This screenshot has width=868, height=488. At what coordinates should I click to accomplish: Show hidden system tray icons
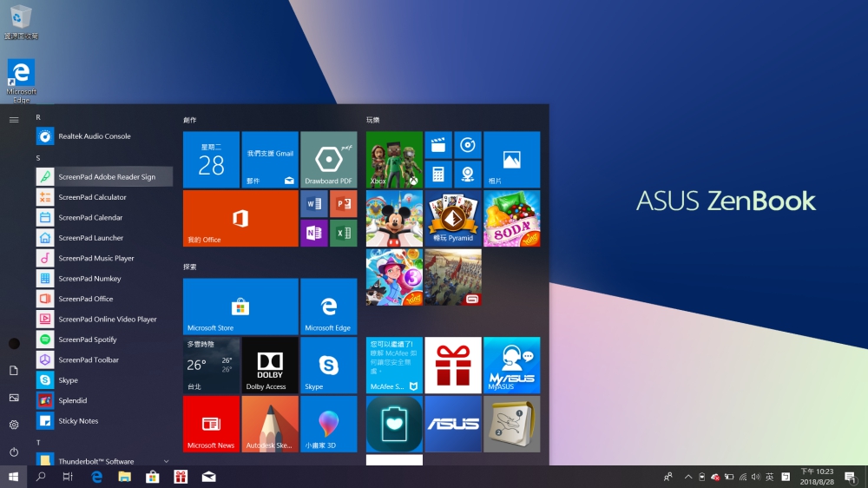[x=688, y=477]
